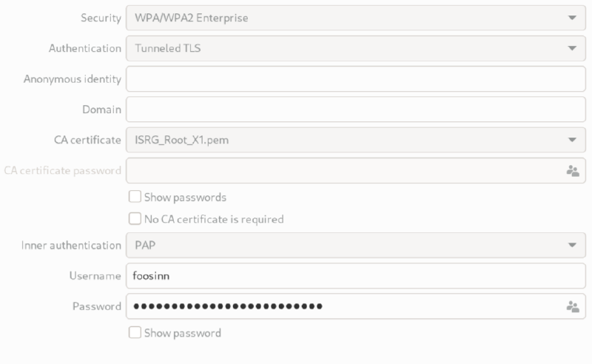Enable the Show passwords checkbox
Screen dimensions: 592x364
tap(135, 198)
